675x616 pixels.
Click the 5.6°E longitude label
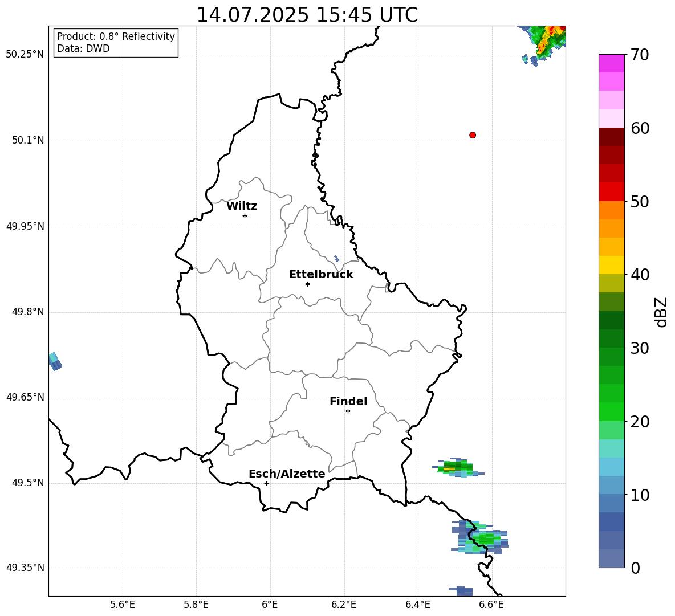[123, 605]
